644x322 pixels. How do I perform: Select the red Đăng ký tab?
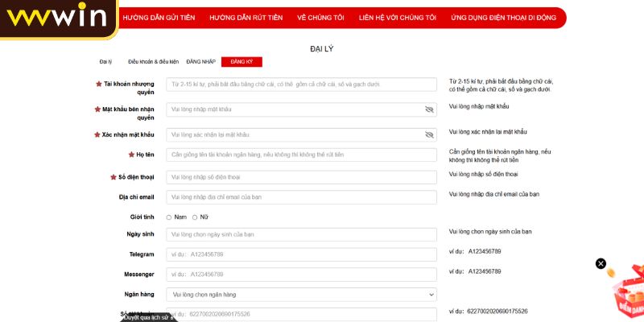coord(242,62)
